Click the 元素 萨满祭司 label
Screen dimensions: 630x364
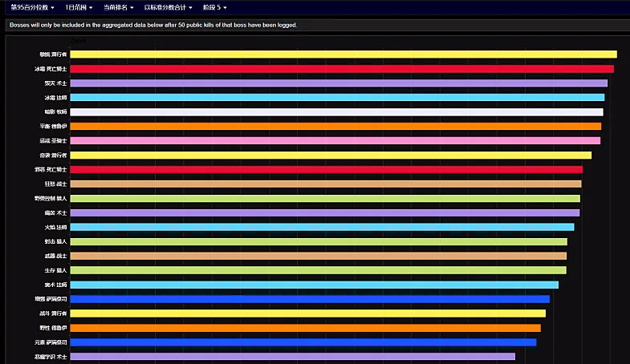[51, 342]
